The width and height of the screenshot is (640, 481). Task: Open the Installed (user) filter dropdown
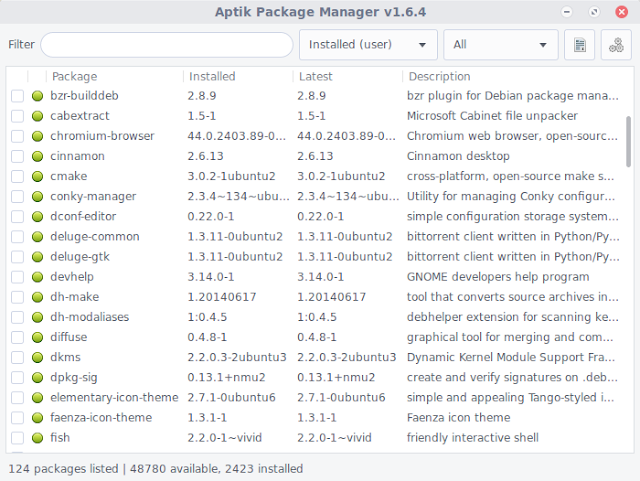(368, 45)
